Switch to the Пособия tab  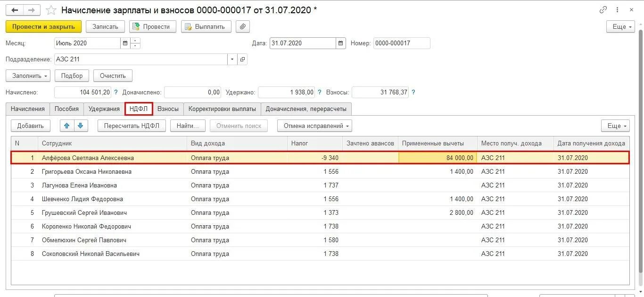tap(66, 109)
